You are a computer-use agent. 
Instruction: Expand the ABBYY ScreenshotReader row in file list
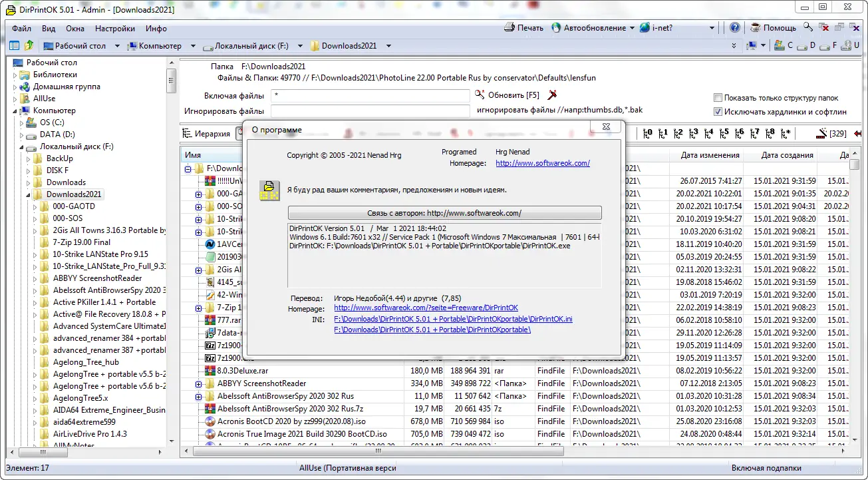(x=198, y=383)
